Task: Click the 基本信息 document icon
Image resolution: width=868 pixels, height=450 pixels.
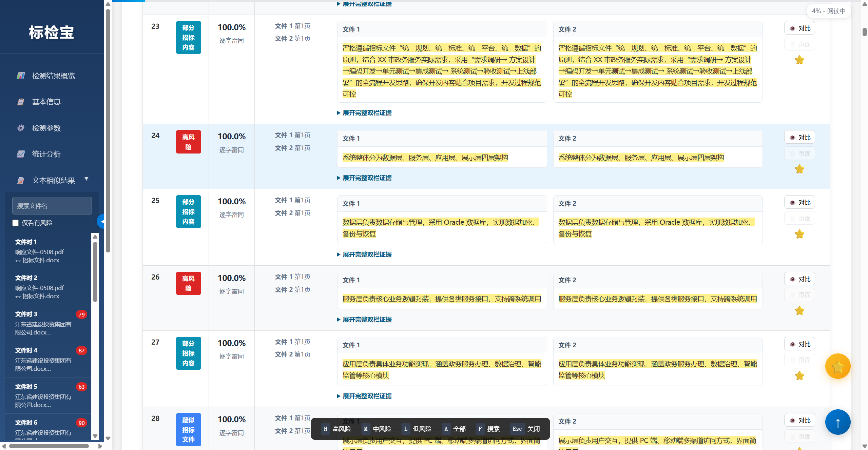Action: point(21,102)
